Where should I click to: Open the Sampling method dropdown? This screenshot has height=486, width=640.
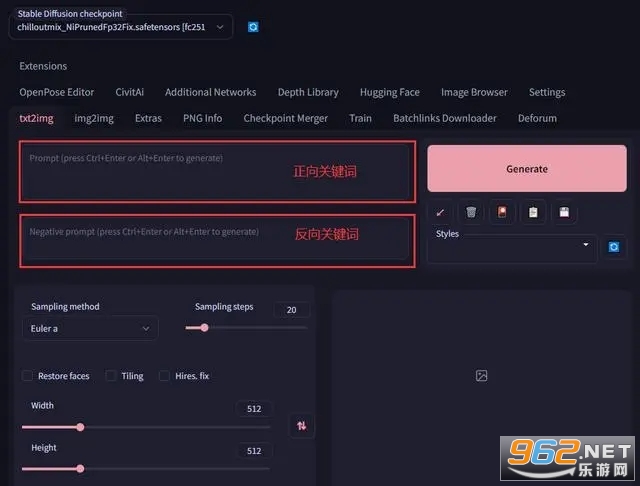click(90, 328)
